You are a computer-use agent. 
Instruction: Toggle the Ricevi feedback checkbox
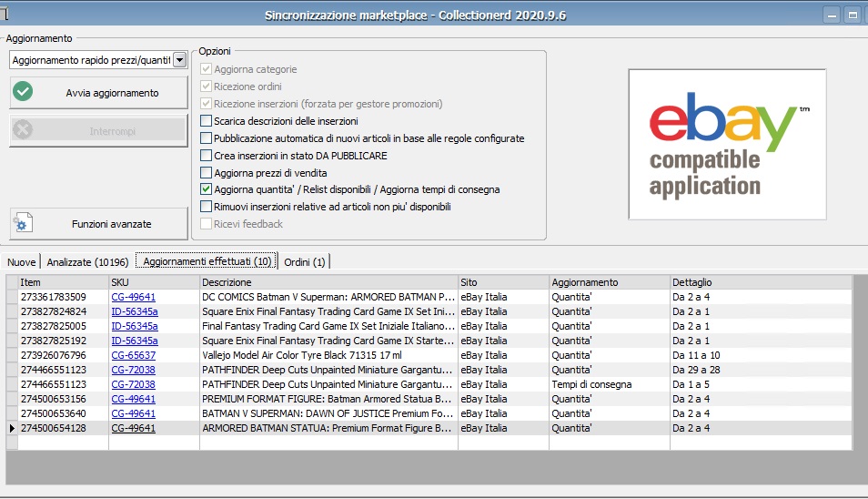[x=206, y=224]
